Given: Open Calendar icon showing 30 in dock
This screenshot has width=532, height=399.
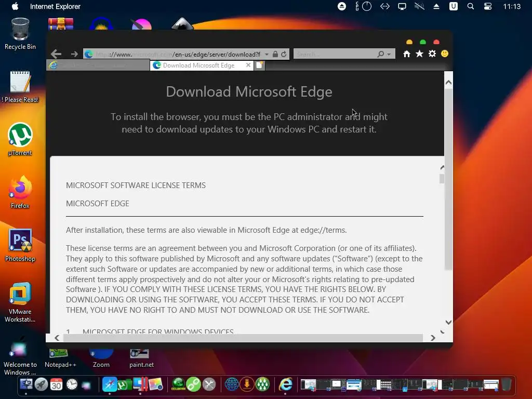Looking at the screenshot, I should click(56, 384).
